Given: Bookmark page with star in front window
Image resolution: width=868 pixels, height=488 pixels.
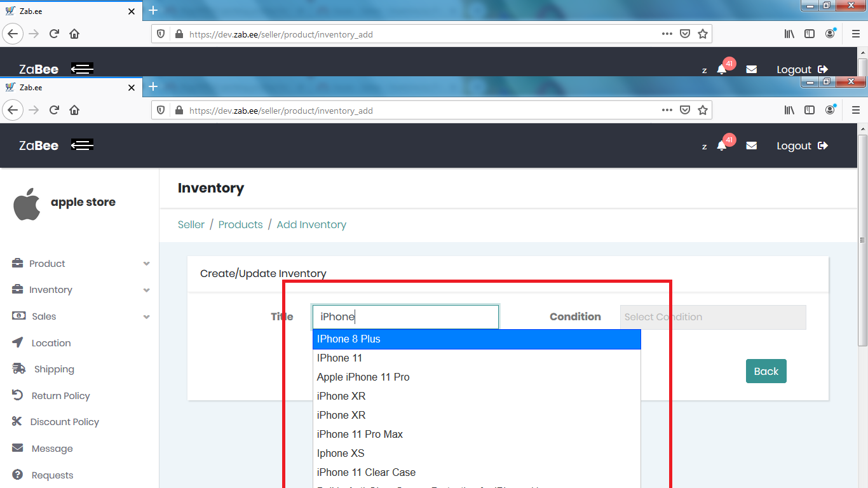Looking at the screenshot, I should [703, 110].
